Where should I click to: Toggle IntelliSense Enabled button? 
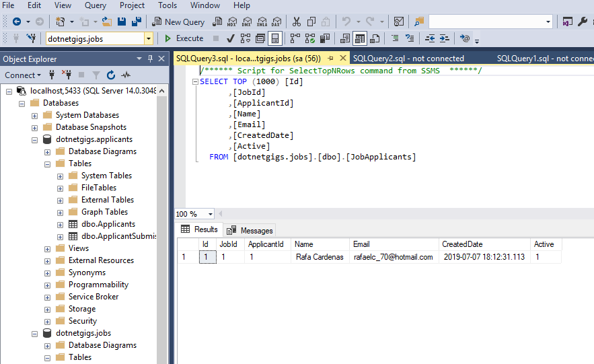(275, 38)
